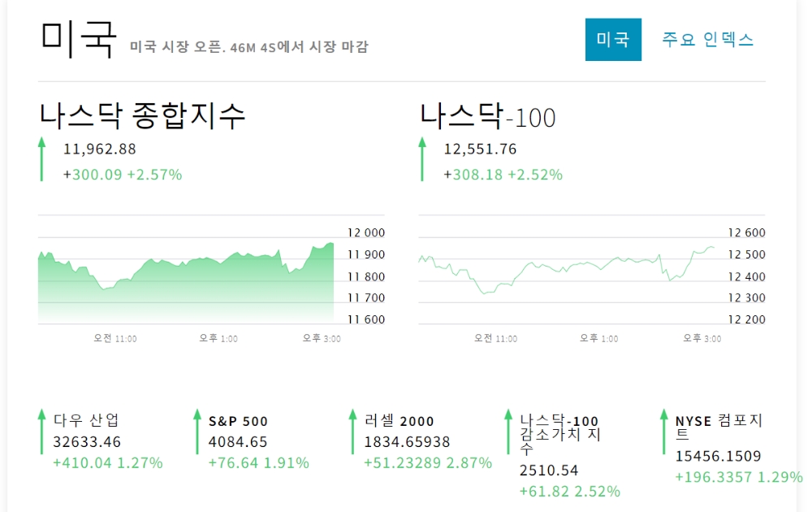Open the NYSE 컴포지트 index link
Image resolution: width=812 pixels, height=512 pixels.
point(719,427)
